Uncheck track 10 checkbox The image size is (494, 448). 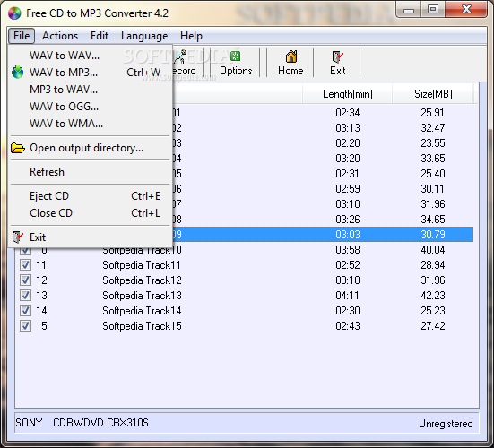click(x=25, y=250)
